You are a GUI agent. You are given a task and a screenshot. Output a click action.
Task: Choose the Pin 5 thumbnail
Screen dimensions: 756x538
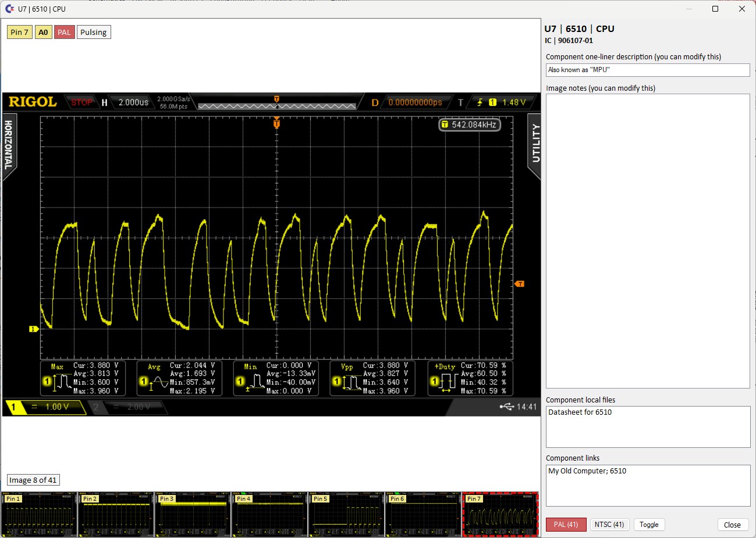346,515
